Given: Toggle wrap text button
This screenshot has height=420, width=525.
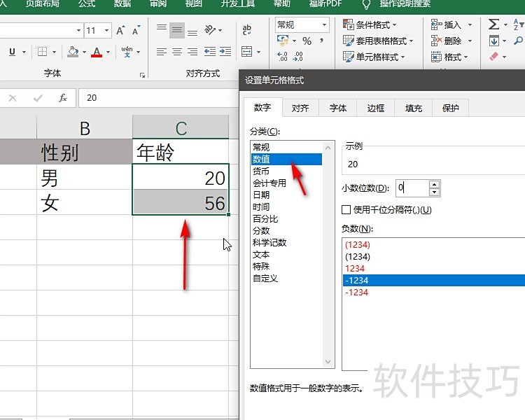Looking at the screenshot, I should [x=247, y=30].
